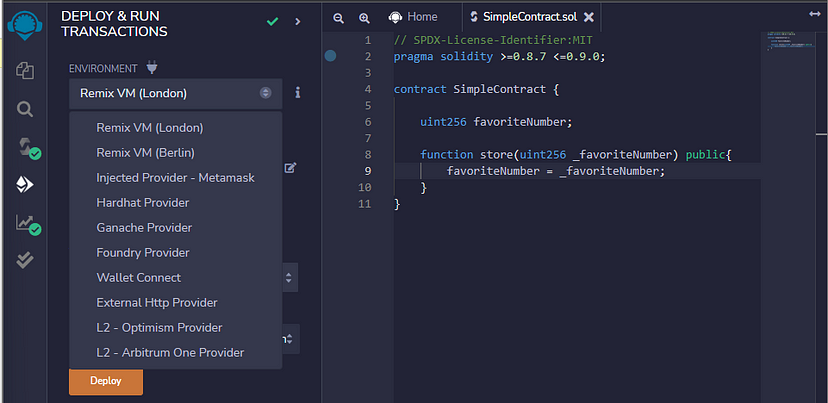
Task: Collapse panel with the header chevron arrow
Action: [298, 22]
